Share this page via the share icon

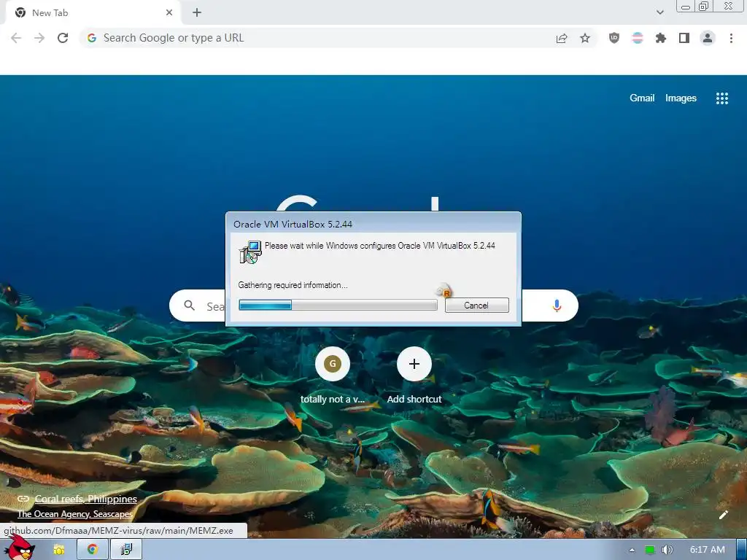[x=562, y=38]
